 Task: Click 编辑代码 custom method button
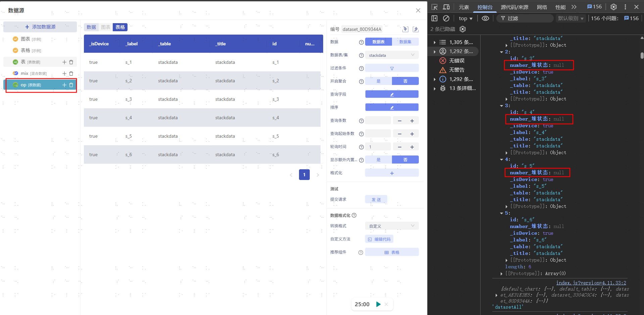379,239
